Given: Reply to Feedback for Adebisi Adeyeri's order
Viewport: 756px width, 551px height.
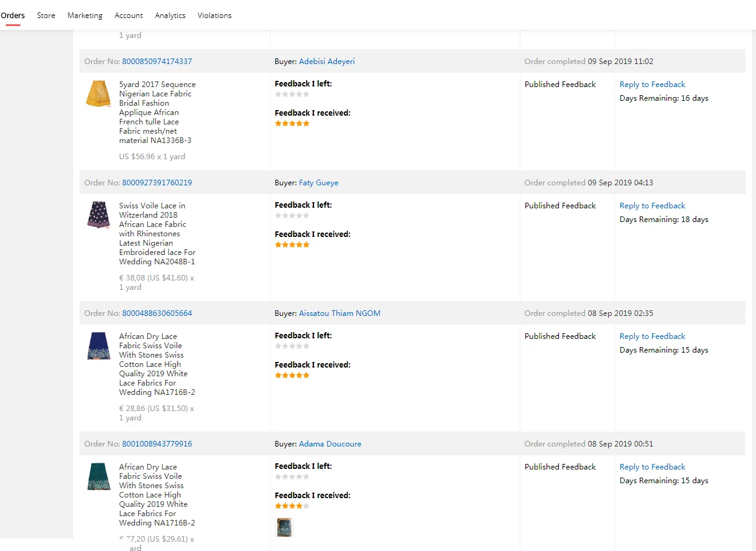Looking at the screenshot, I should (x=652, y=85).
